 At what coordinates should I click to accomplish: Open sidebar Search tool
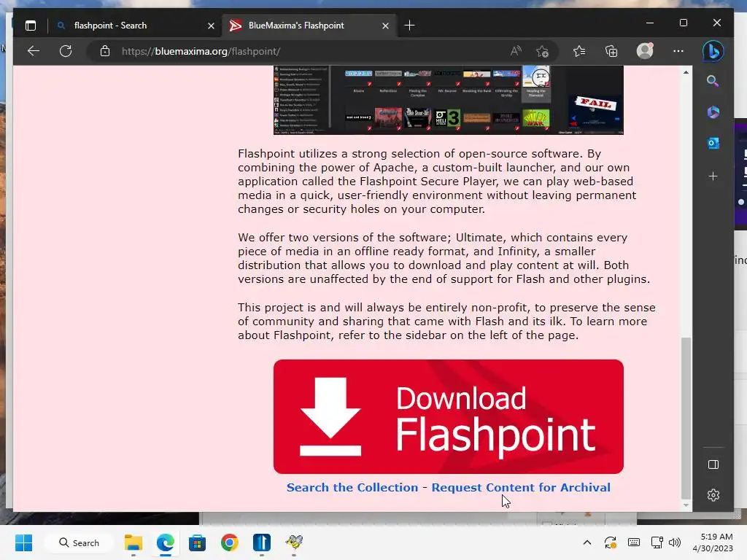click(x=713, y=81)
